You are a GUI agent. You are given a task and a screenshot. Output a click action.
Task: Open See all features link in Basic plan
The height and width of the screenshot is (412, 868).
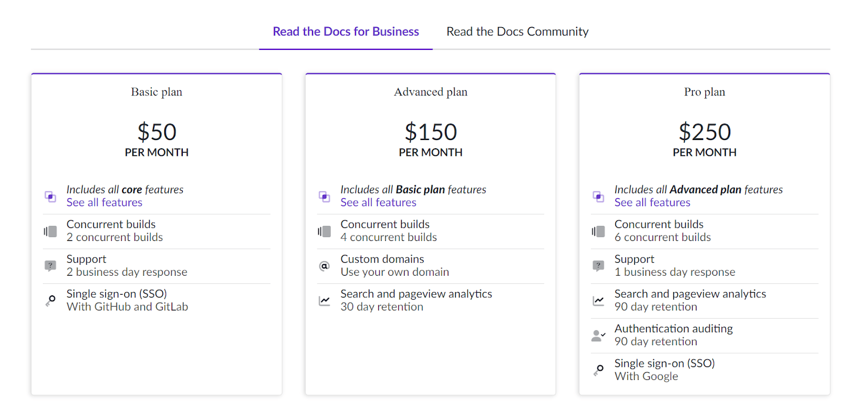(104, 202)
